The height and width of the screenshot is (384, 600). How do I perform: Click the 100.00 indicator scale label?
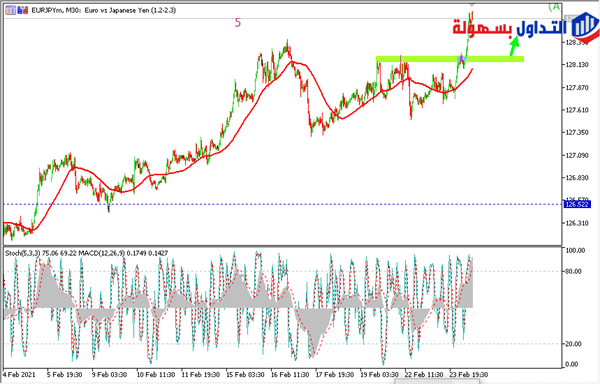click(x=576, y=251)
